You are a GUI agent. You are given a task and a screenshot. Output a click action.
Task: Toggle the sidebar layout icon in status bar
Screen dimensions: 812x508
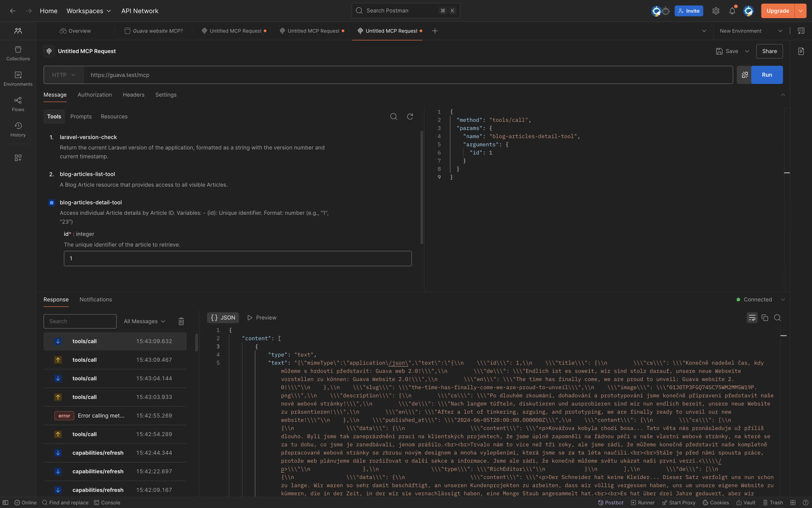(x=5, y=503)
